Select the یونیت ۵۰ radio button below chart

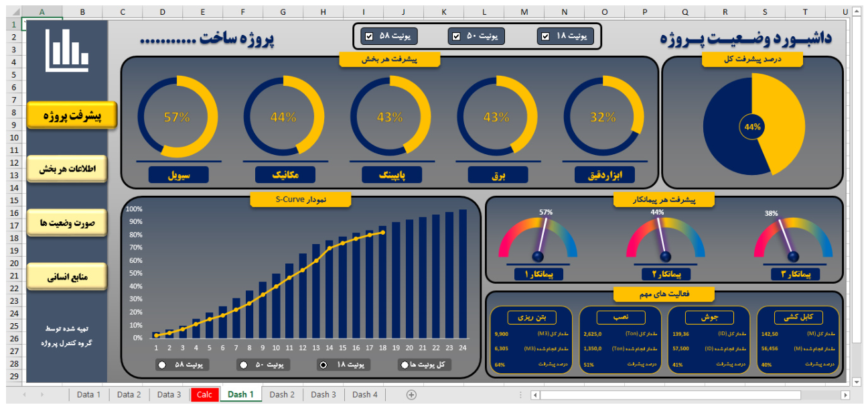point(243,365)
